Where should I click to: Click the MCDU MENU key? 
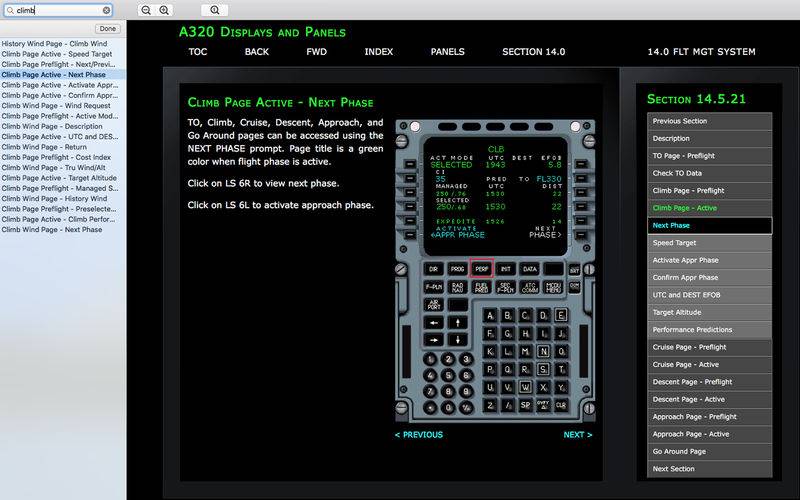tap(553, 287)
